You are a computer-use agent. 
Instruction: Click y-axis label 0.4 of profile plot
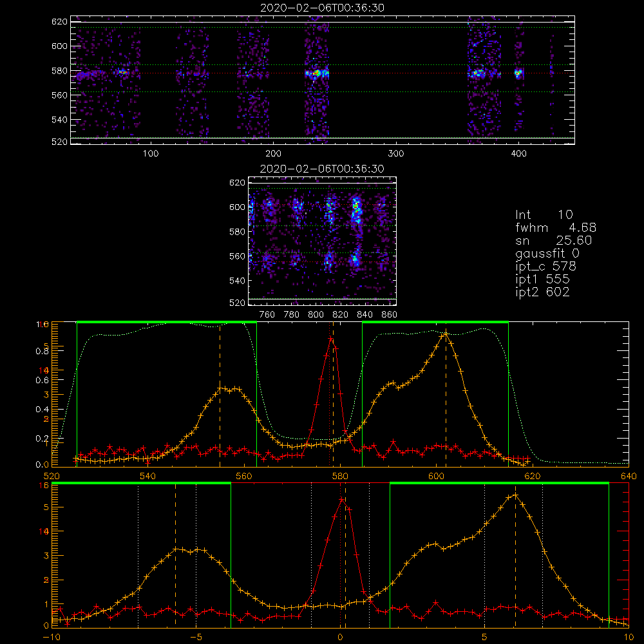click(x=43, y=410)
